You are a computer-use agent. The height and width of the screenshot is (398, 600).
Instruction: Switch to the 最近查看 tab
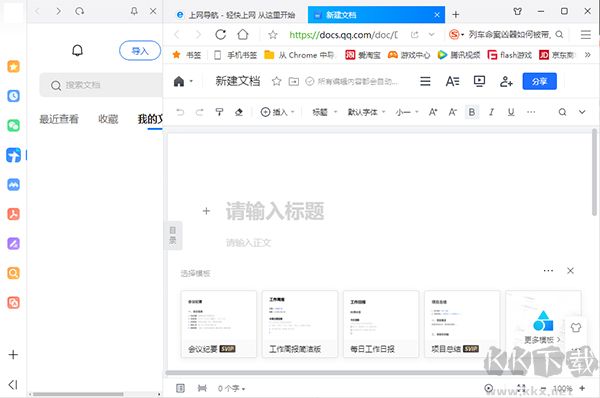click(59, 119)
